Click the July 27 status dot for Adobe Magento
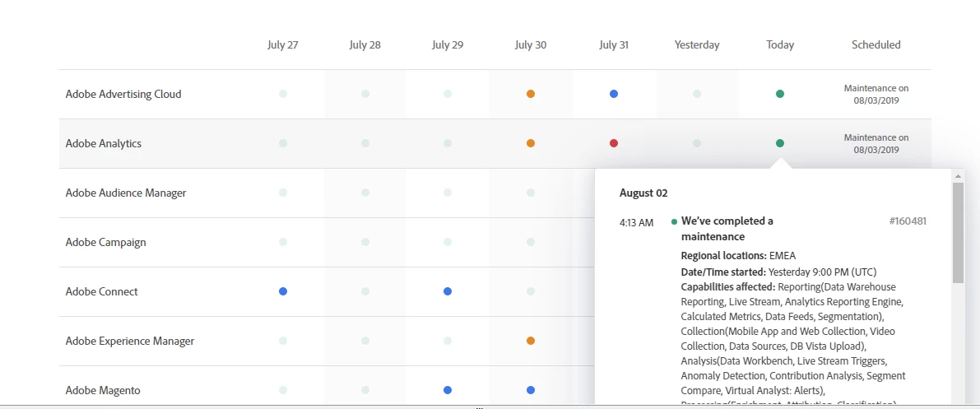 tap(283, 390)
